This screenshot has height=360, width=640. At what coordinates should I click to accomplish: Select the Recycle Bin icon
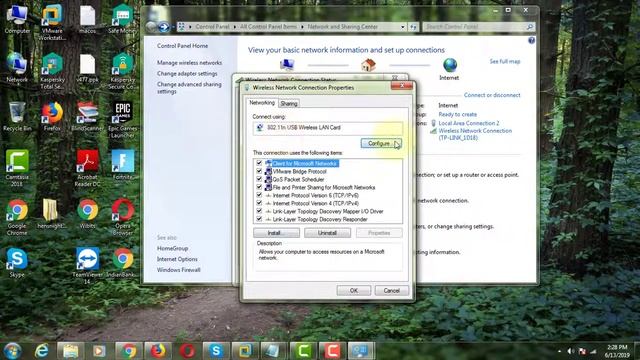click(17, 117)
